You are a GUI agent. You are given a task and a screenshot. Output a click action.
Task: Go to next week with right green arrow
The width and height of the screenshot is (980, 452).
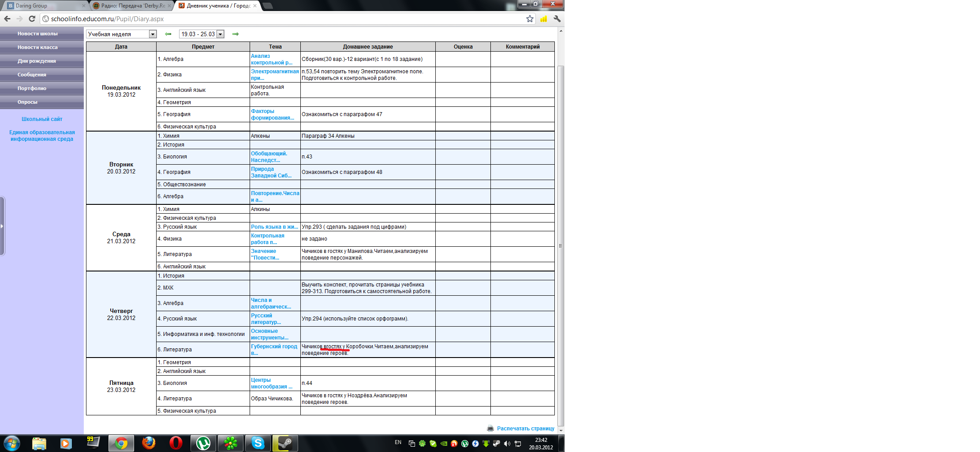(236, 34)
